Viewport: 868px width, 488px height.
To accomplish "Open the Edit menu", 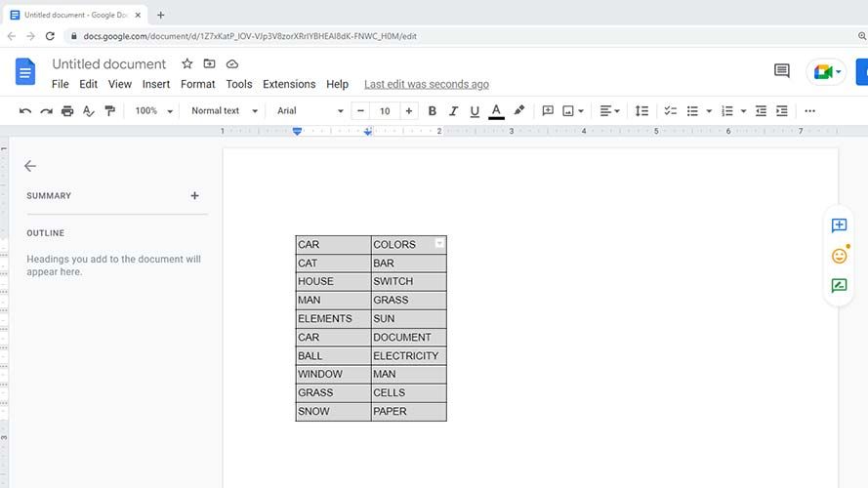I will 88,84.
